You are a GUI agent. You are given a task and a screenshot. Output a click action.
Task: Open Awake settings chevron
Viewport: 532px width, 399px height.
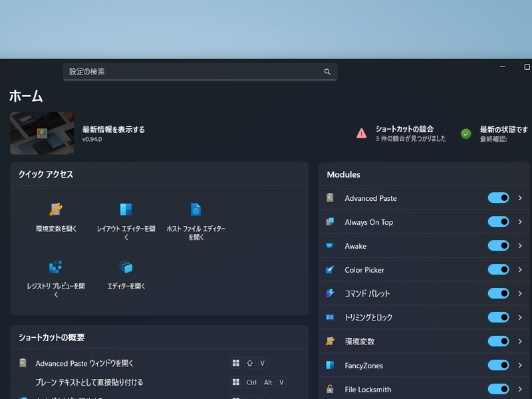(x=520, y=245)
